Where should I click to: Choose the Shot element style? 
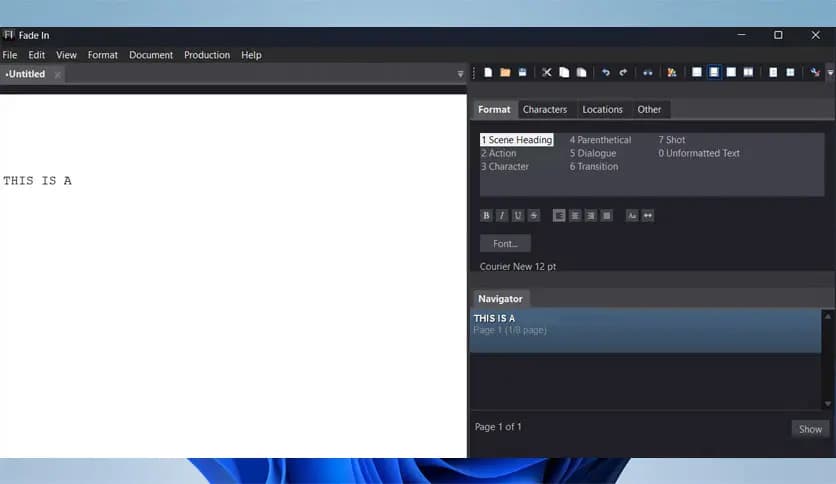pos(672,140)
